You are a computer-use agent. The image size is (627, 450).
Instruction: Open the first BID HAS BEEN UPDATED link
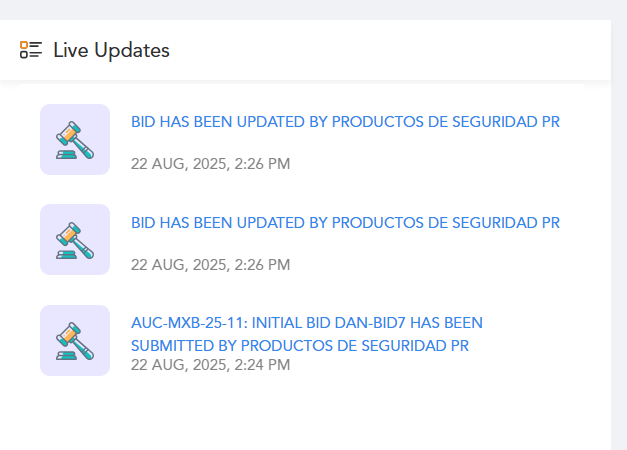point(345,122)
